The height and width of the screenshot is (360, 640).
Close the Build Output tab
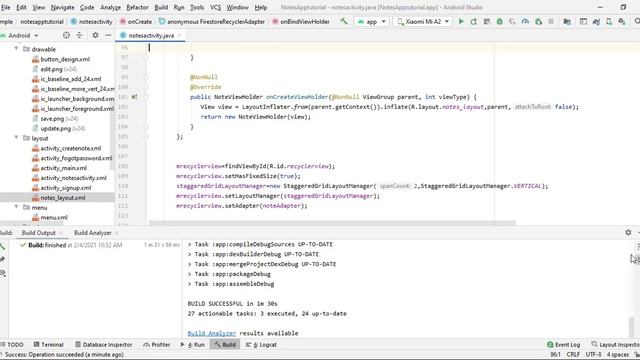(61, 233)
